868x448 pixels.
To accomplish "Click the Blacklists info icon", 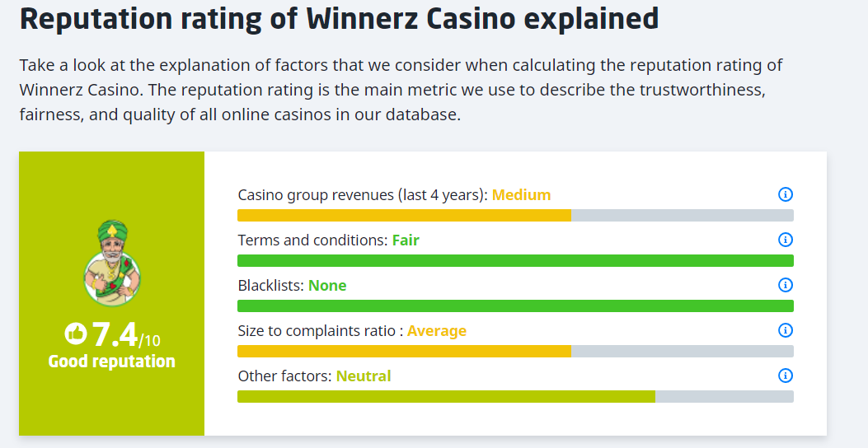I will [785, 285].
